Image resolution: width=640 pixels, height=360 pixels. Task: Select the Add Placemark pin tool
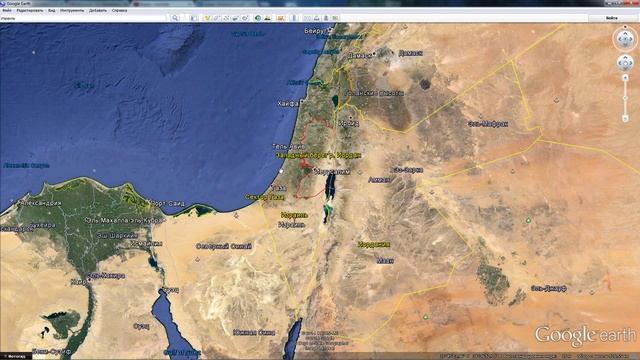point(207,18)
